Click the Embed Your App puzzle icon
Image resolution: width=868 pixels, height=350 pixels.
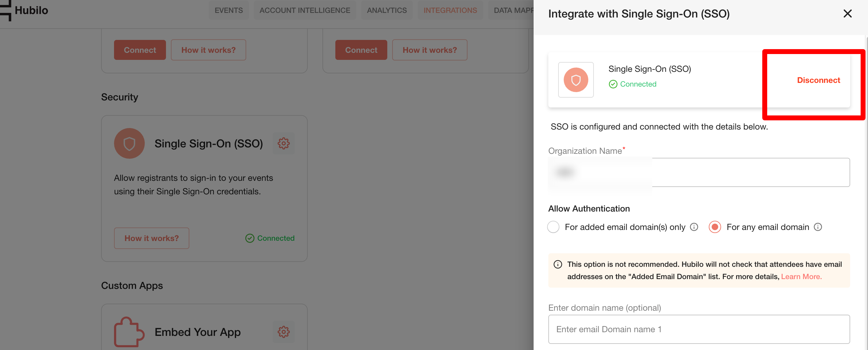coord(129,332)
